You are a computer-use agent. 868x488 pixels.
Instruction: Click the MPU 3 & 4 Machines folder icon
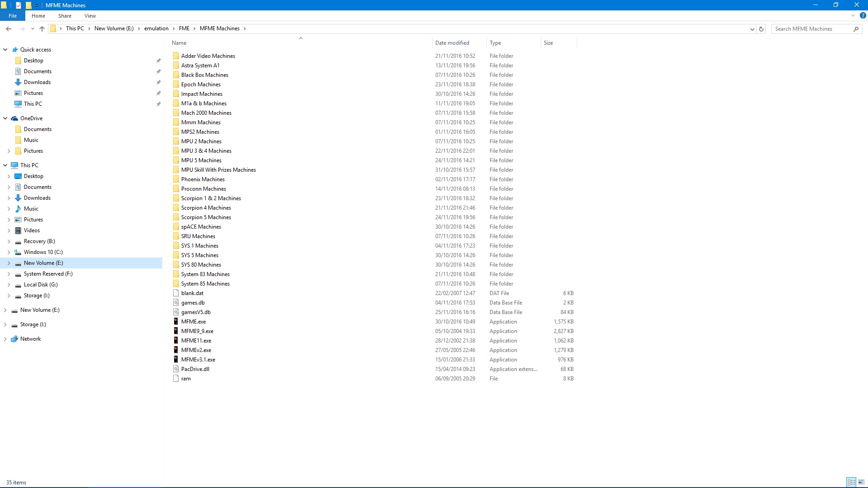(176, 151)
